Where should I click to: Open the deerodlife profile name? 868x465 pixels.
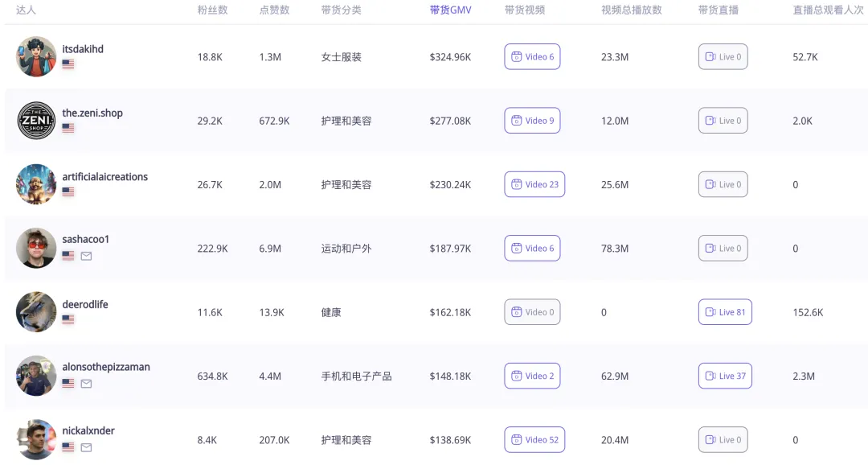tap(85, 305)
